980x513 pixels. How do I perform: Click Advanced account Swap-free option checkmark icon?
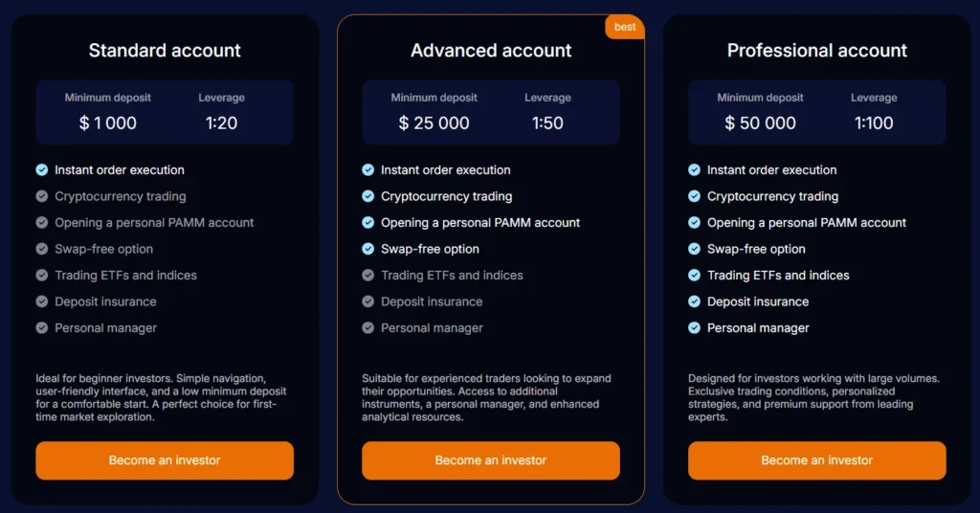pyautogui.click(x=368, y=249)
